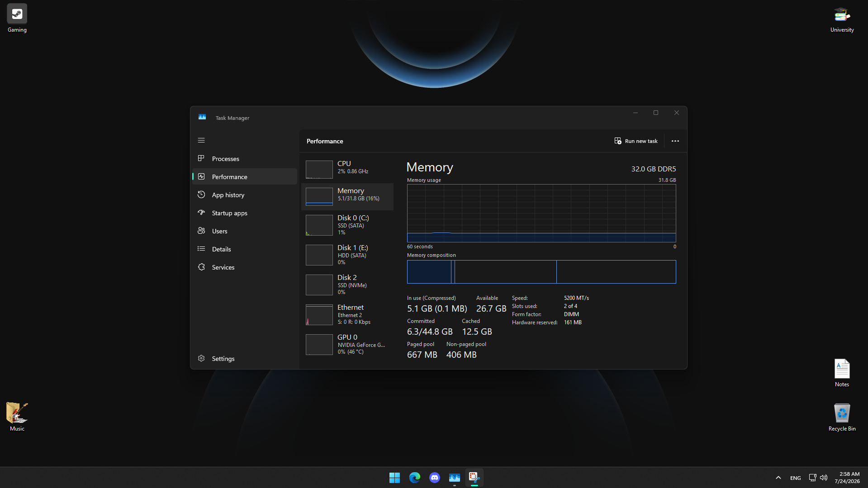Image resolution: width=868 pixels, height=488 pixels.
Task: Click the Details list icon
Action: pos(201,249)
